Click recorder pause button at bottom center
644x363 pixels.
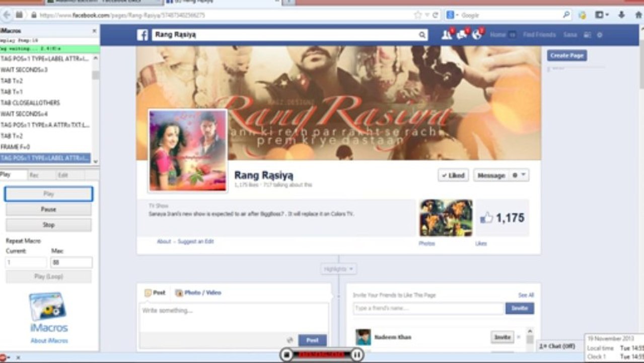tap(356, 355)
